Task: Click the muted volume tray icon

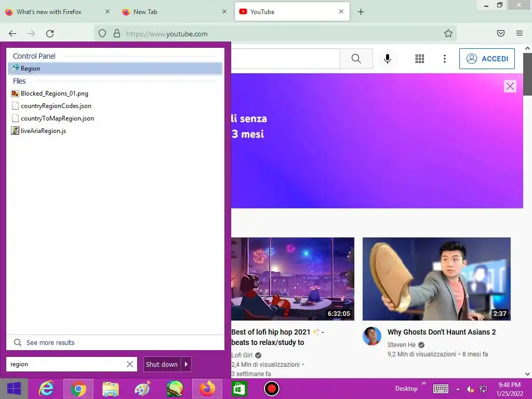Action: pyautogui.click(x=470, y=389)
